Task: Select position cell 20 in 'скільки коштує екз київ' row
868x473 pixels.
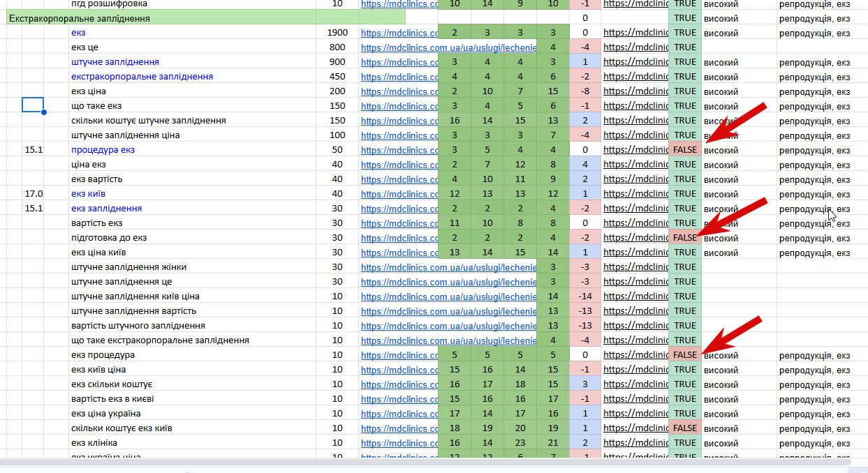Action: 520,428
